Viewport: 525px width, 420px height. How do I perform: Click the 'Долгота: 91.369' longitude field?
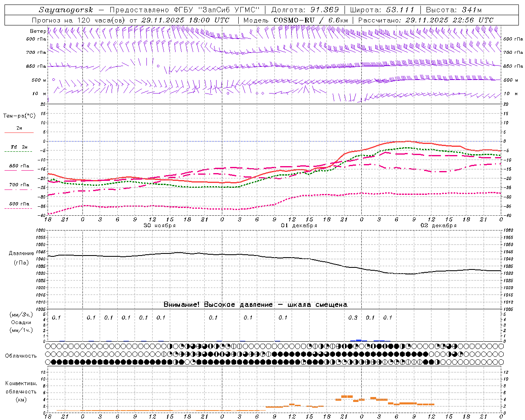coord(305,10)
